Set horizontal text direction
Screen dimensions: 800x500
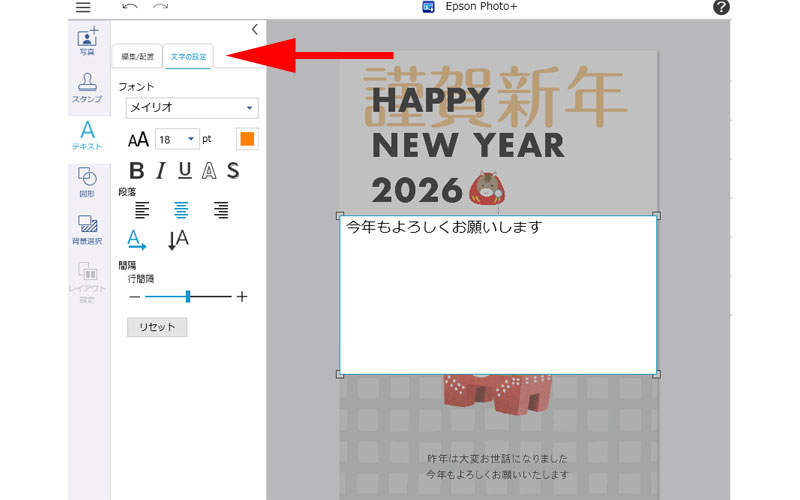pos(136,239)
